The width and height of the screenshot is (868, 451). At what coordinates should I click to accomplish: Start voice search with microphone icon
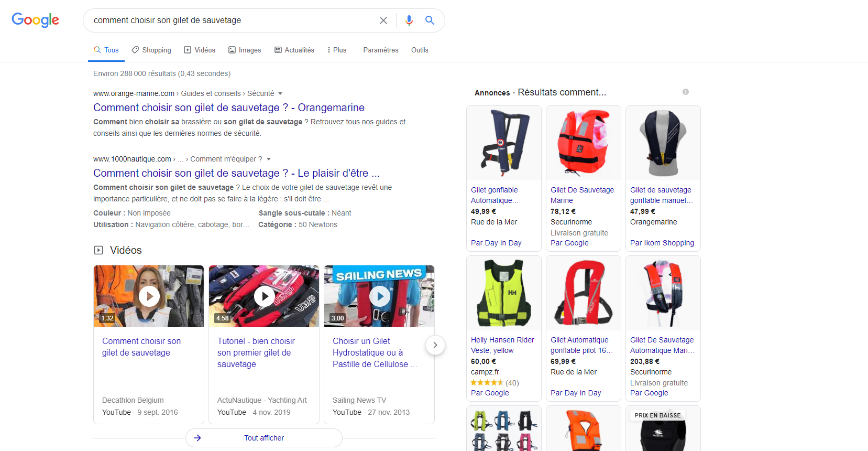[409, 20]
